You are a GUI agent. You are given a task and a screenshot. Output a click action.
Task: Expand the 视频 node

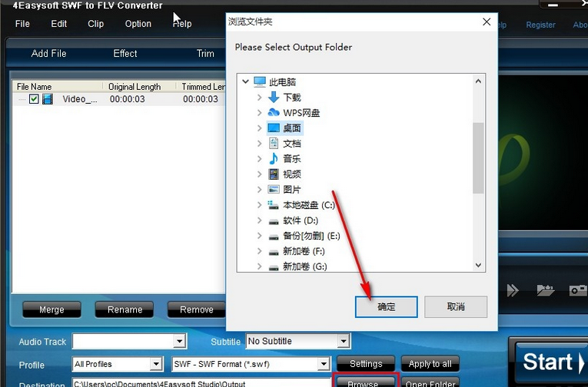point(260,174)
